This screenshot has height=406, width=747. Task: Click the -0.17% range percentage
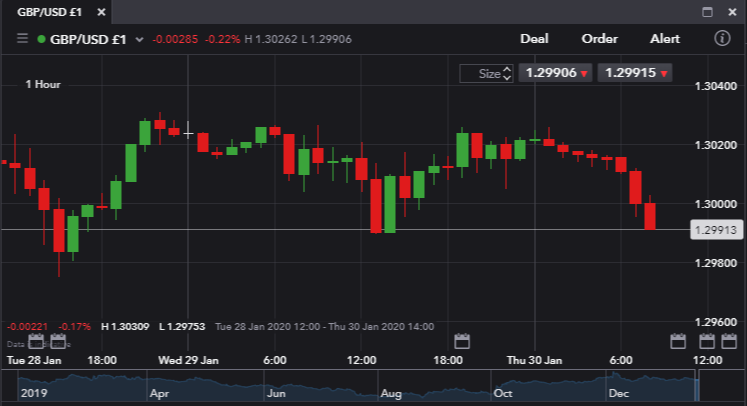[74, 327]
